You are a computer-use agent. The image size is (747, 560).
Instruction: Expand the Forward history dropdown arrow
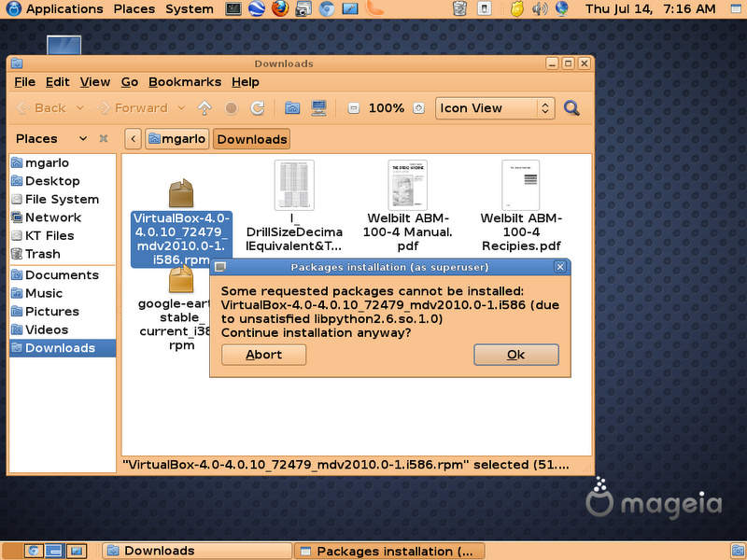click(181, 108)
